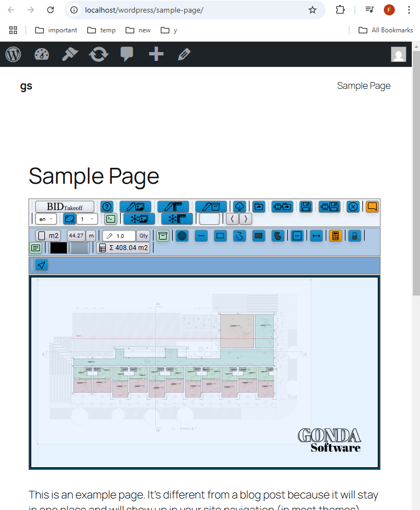Click the pencil-and-archive-box edit button
The image size is (420, 510).
(x=211, y=207)
